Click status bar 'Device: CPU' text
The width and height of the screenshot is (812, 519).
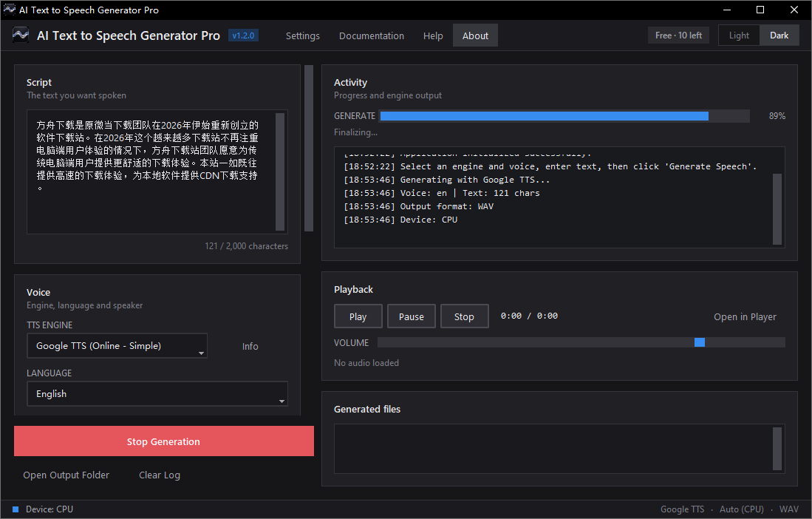pyautogui.click(x=50, y=509)
